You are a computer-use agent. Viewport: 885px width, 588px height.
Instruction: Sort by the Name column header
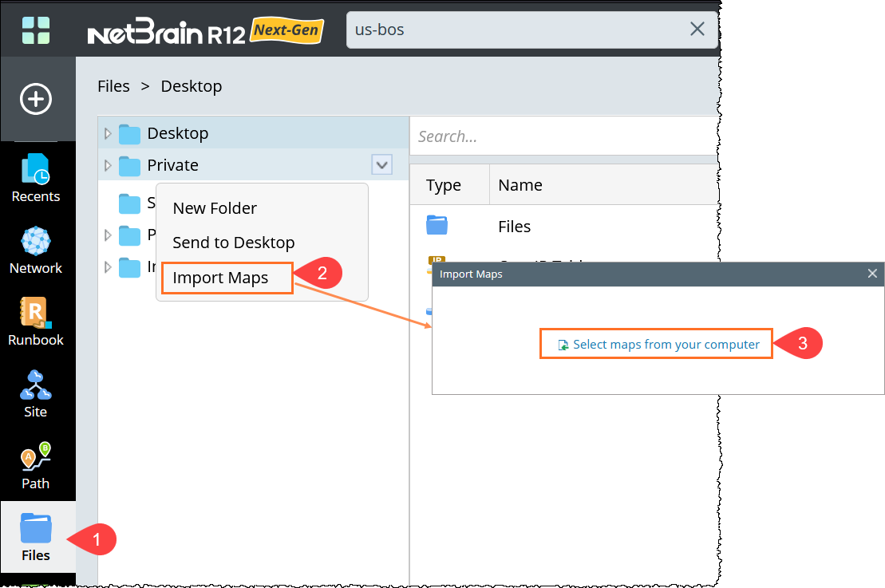[520, 185]
